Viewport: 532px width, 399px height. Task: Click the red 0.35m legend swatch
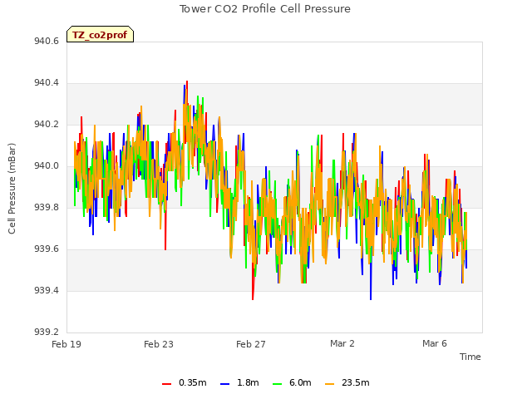click(x=166, y=384)
